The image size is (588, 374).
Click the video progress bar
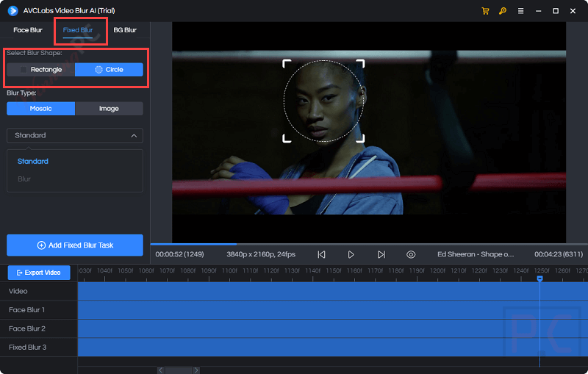tap(369, 245)
